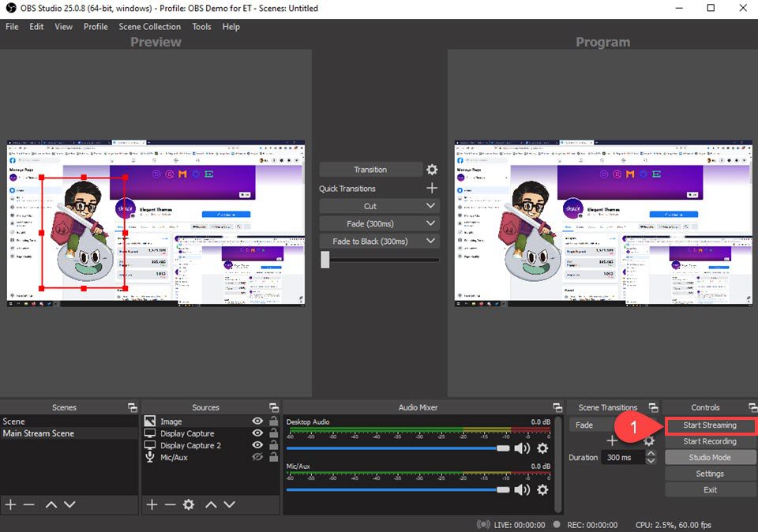
Task: Open the Tools menu
Action: [x=201, y=26]
